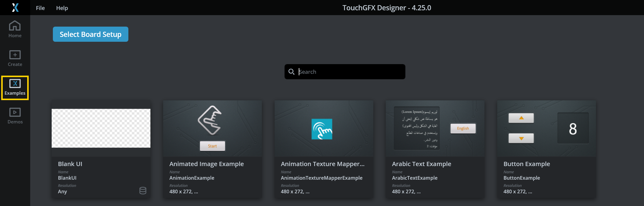Click into the Search input field
The height and width of the screenshot is (206, 644).
(350, 72)
